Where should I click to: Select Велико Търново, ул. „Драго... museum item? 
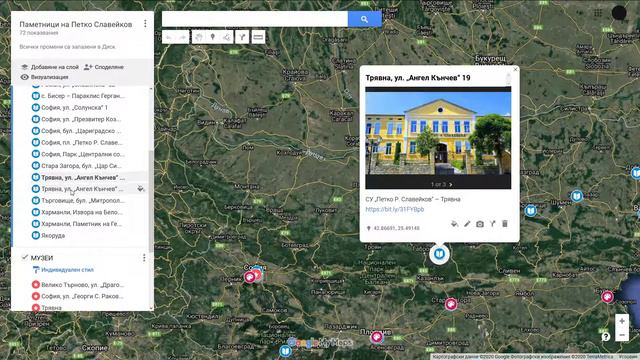[x=78, y=284]
